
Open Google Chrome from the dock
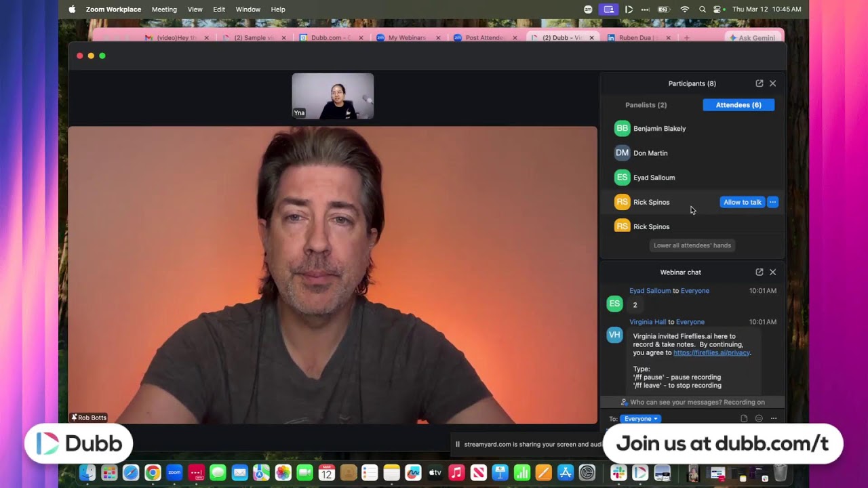tap(153, 472)
